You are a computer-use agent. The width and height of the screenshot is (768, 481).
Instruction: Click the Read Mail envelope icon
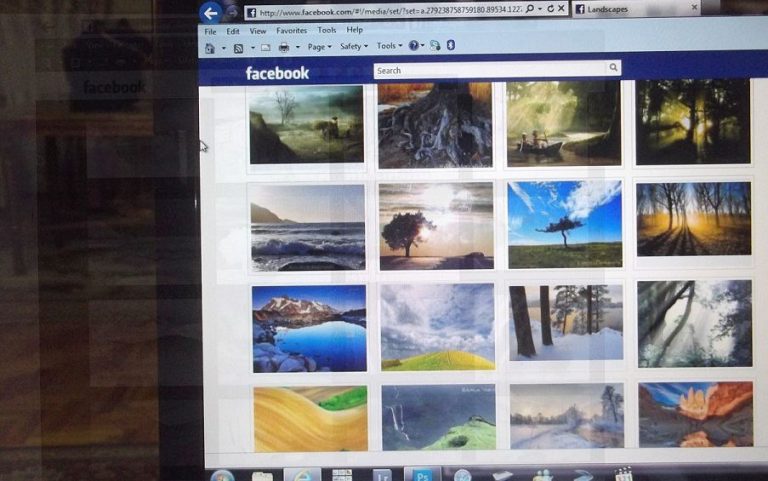click(263, 47)
